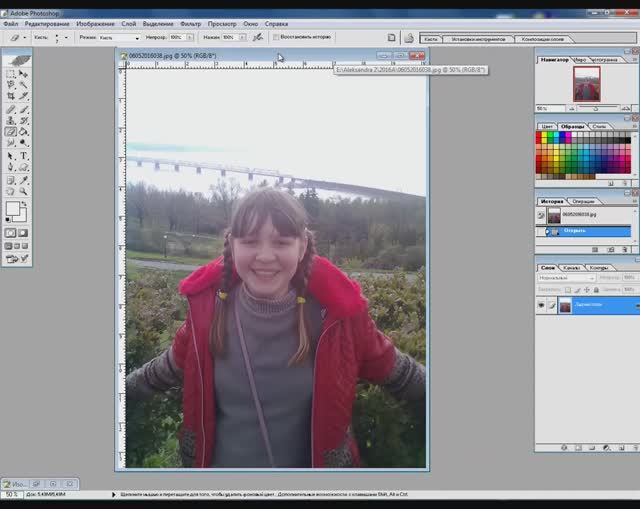Enable Erase to History checkbox

[x=276, y=37]
